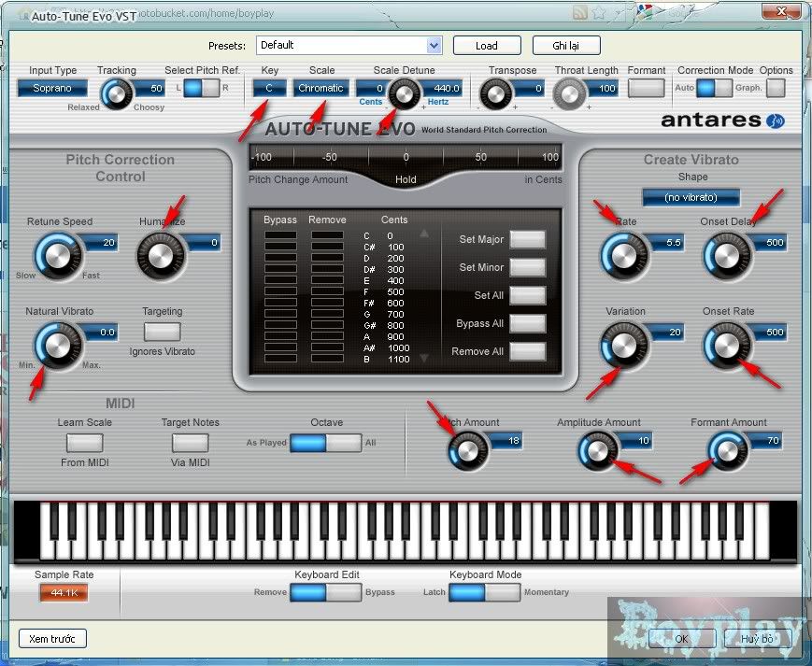Screen dimensions: 812x666
Task: Open the Input Type Soprano selector
Action: [52, 89]
